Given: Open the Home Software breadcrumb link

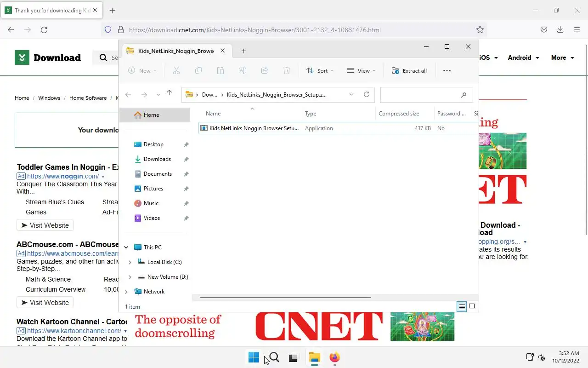Looking at the screenshot, I should (x=88, y=98).
